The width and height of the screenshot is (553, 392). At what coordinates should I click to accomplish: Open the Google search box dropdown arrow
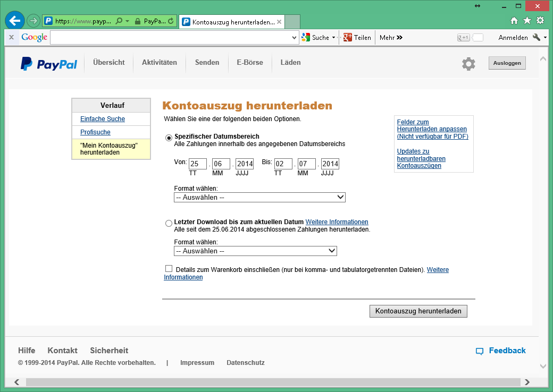click(x=295, y=38)
